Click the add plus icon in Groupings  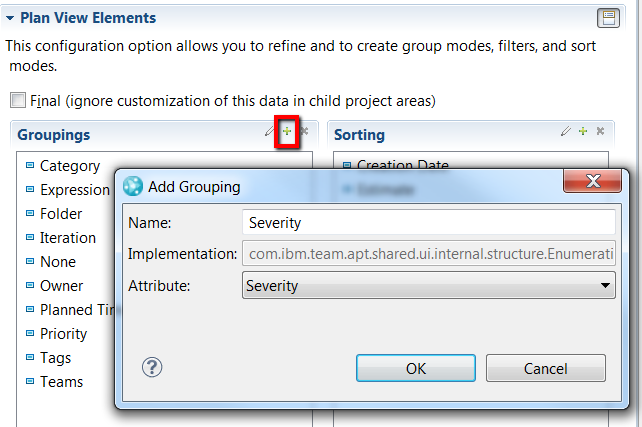[x=287, y=131]
